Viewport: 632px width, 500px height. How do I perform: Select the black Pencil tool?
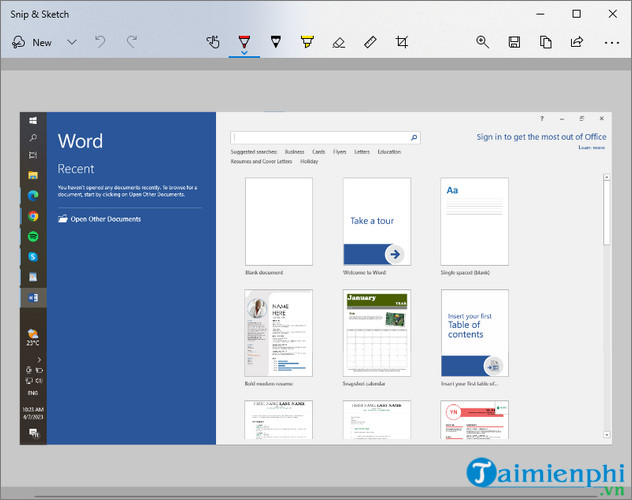click(x=276, y=41)
